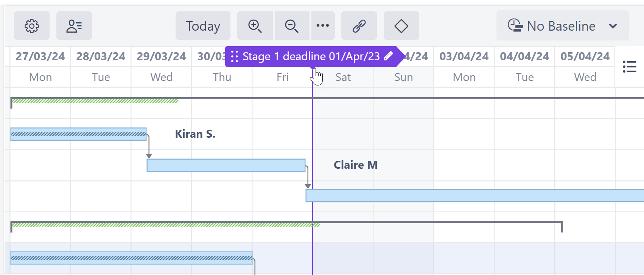Open the more zoom options ellipsis
The width and height of the screenshot is (644, 275).
323,26
